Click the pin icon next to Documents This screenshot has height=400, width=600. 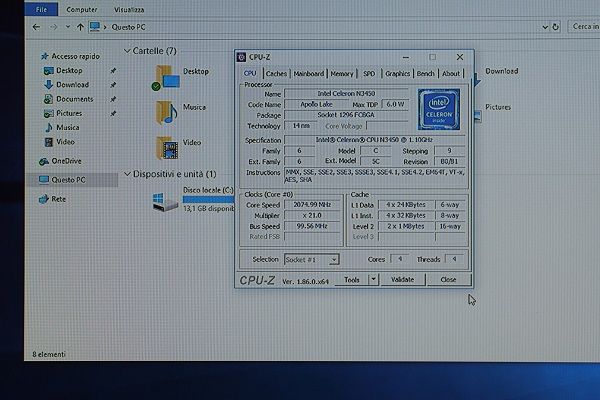click(113, 99)
